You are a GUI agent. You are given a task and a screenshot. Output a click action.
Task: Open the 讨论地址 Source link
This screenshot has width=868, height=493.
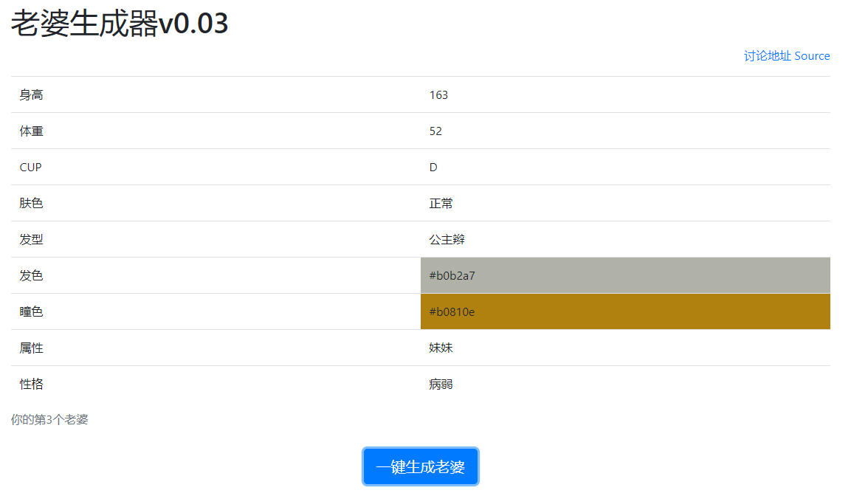coord(786,56)
